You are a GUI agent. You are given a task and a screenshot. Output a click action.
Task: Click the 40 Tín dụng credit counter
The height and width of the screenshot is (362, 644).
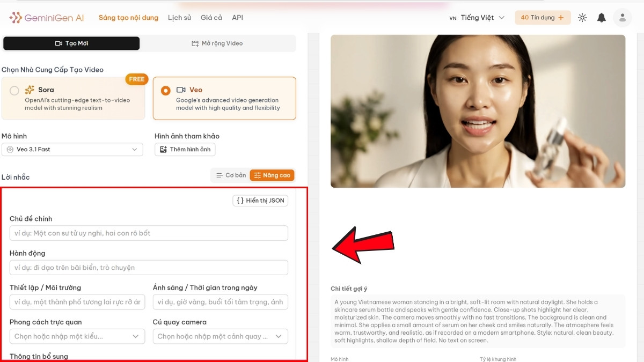coord(542,17)
